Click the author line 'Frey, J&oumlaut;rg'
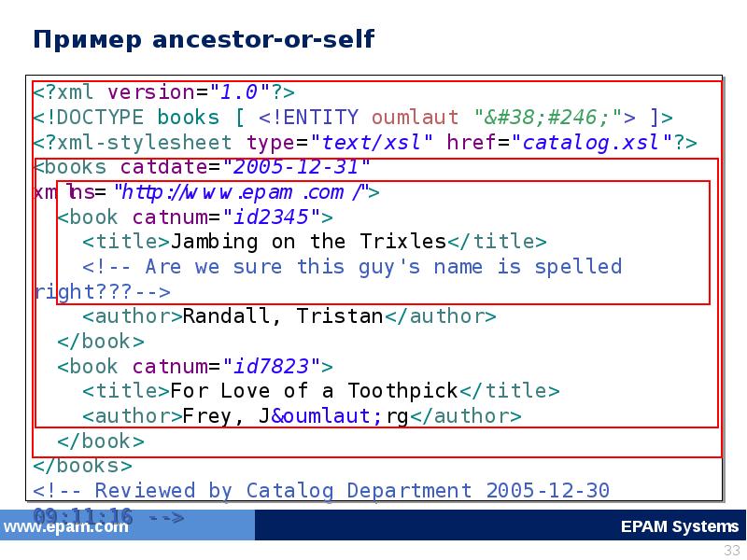 coord(301,415)
